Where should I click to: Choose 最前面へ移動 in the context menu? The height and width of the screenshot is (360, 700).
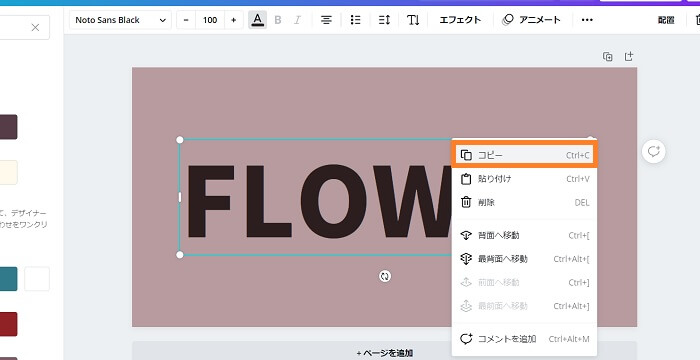[x=524, y=306]
